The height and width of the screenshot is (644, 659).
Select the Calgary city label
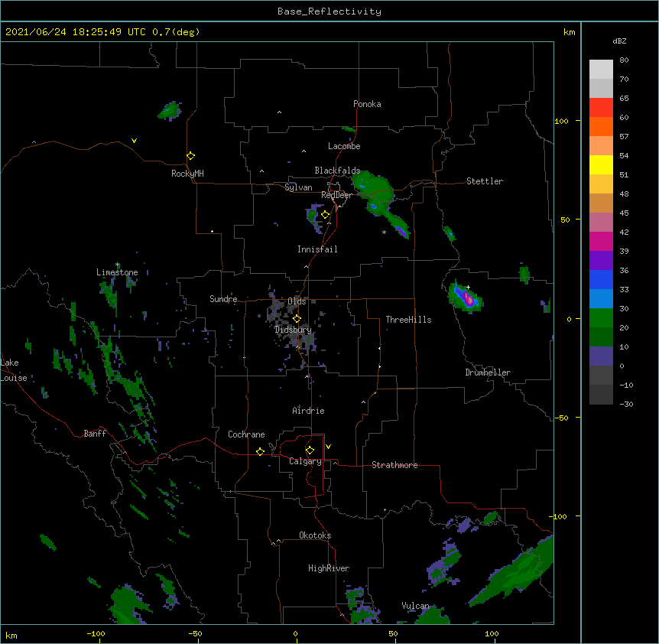pyautogui.click(x=305, y=461)
